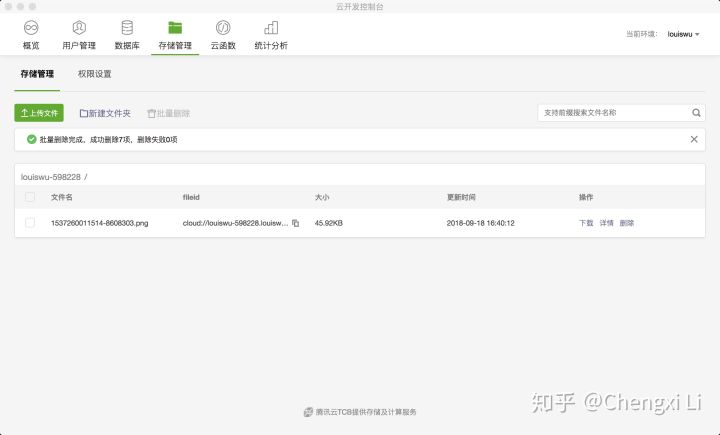The height and width of the screenshot is (435, 720).
Task: Switch to the 存储管理 sub-tab
Action: tap(37, 74)
